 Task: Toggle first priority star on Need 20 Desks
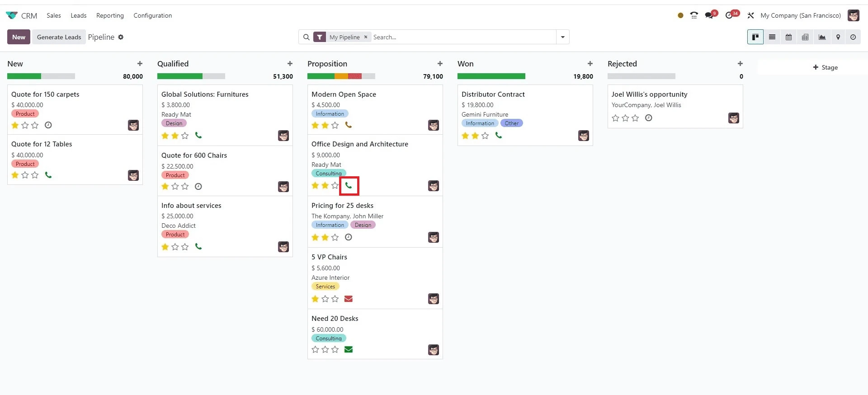coord(315,349)
